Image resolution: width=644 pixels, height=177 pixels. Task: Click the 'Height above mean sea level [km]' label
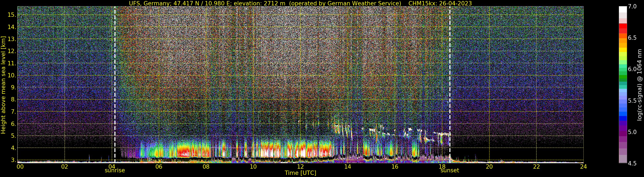3,85
